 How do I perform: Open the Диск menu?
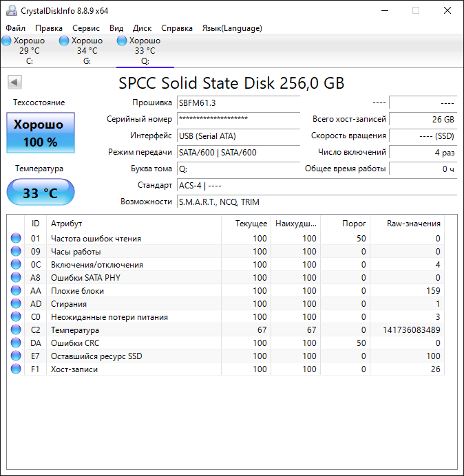(142, 28)
